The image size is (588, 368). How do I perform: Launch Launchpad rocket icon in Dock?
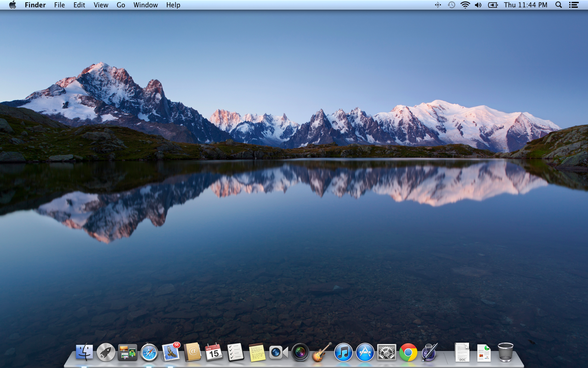coord(106,352)
